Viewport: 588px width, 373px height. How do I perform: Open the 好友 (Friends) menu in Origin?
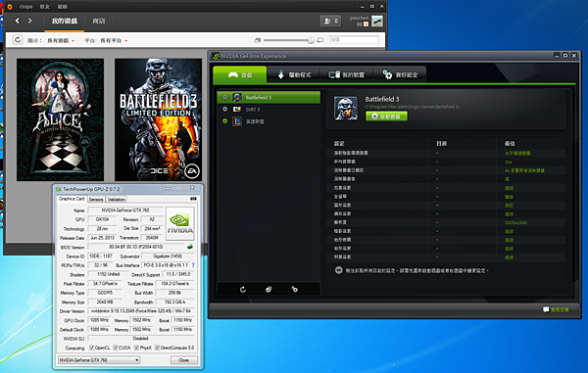45,7
